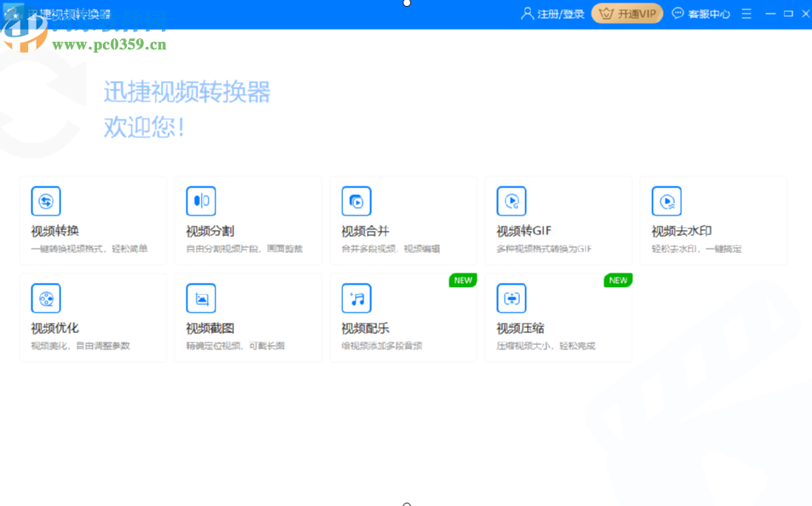Select the 视频合并 title text
This screenshot has width=812, height=506.
[365, 231]
